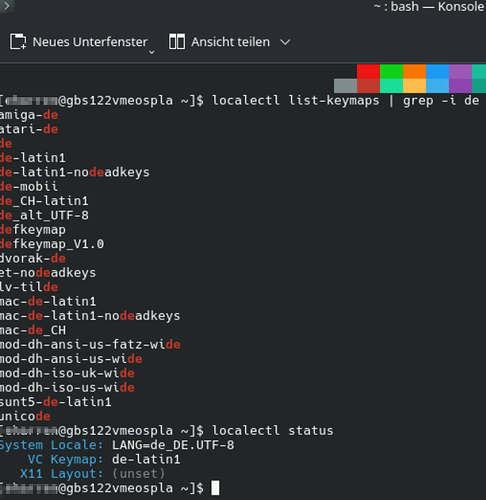Image resolution: width=486 pixels, height=500 pixels.
Task: Click the 'localectl status' command
Action: click(x=273, y=431)
